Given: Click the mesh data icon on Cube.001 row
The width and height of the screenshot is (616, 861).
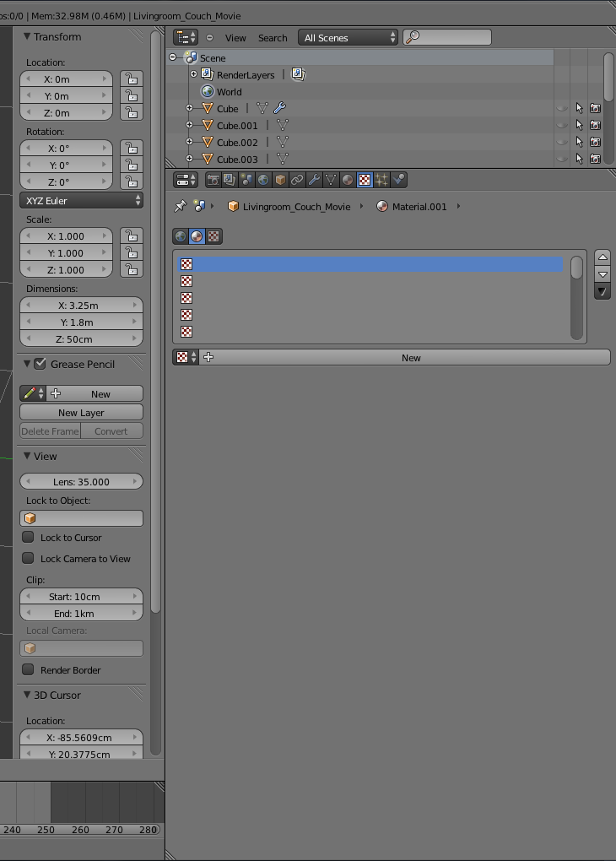Looking at the screenshot, I should [x=282, y=125].
